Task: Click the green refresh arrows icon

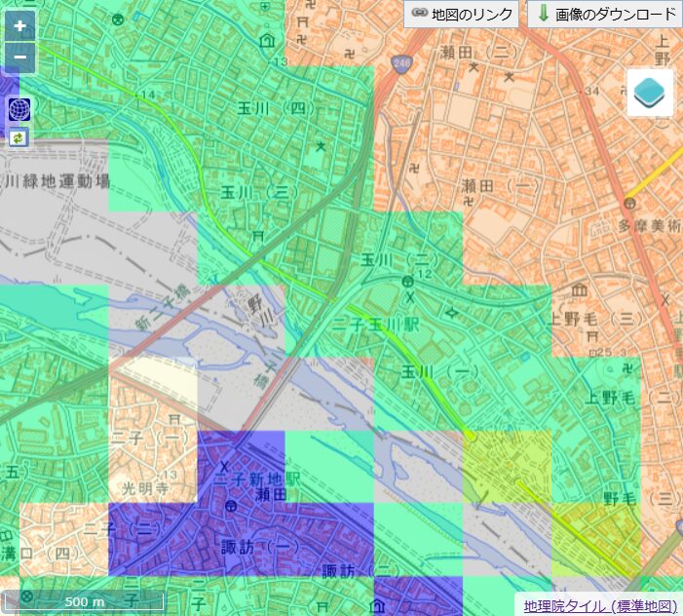Action: tap(19, 137)
